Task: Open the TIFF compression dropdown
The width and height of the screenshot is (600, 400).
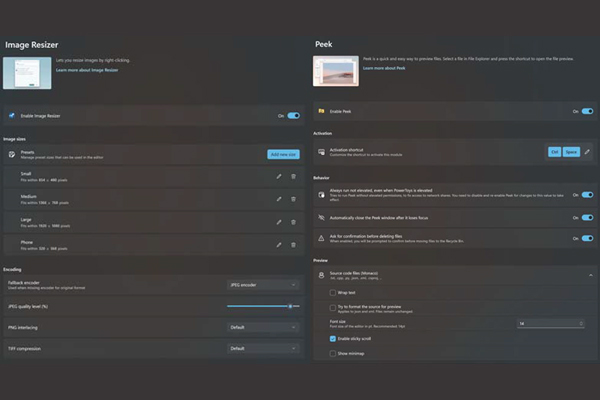Action: (263, 348)
